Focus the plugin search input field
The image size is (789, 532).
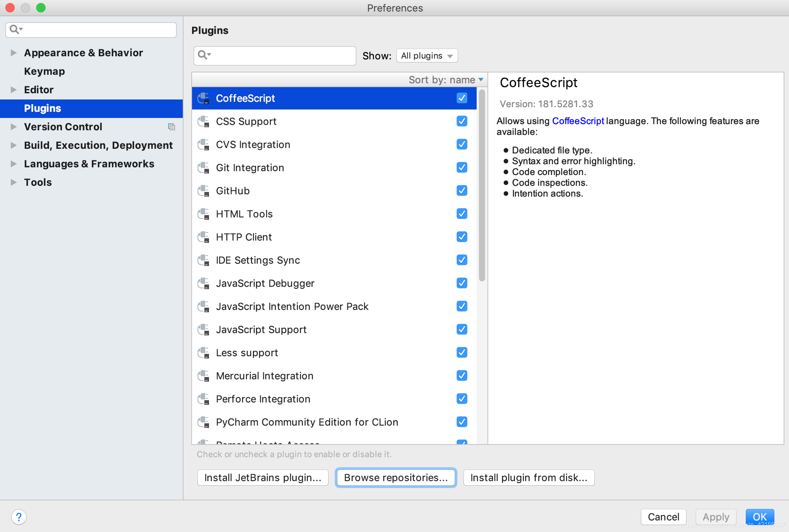[x=282, y=56]
